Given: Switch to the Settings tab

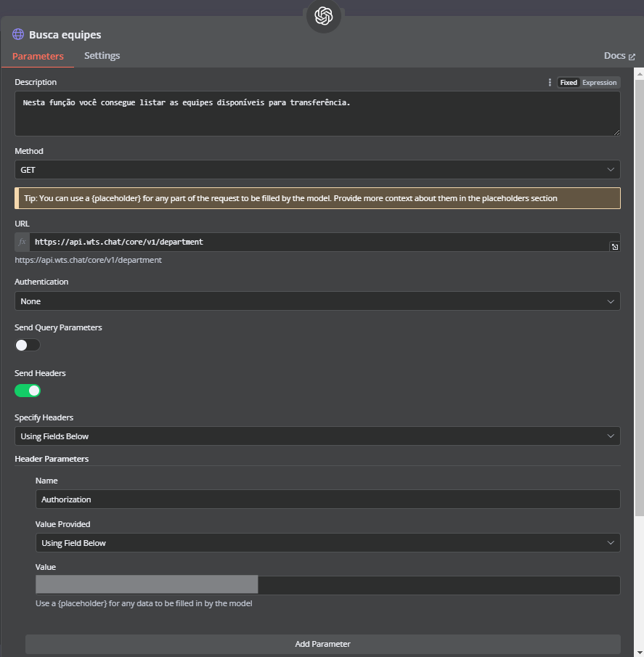Looking at the screenshot, I should pos(102,55).
